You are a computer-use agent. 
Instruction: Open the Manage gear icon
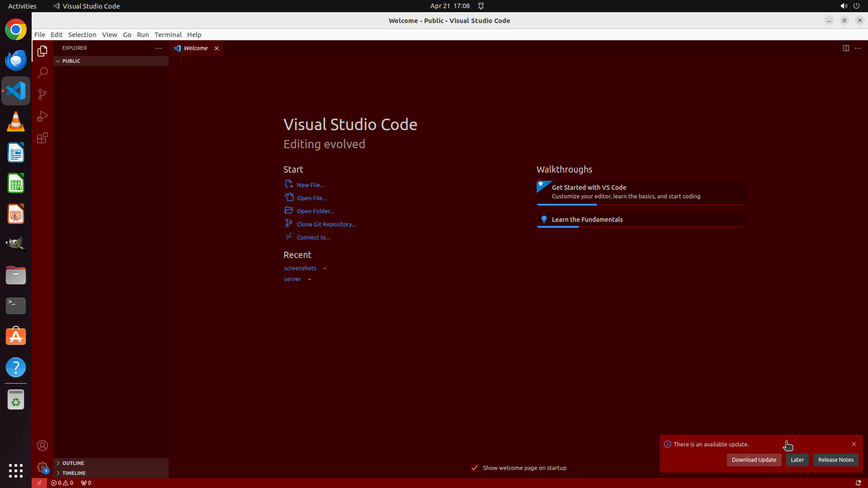click(x=42, y=467)
